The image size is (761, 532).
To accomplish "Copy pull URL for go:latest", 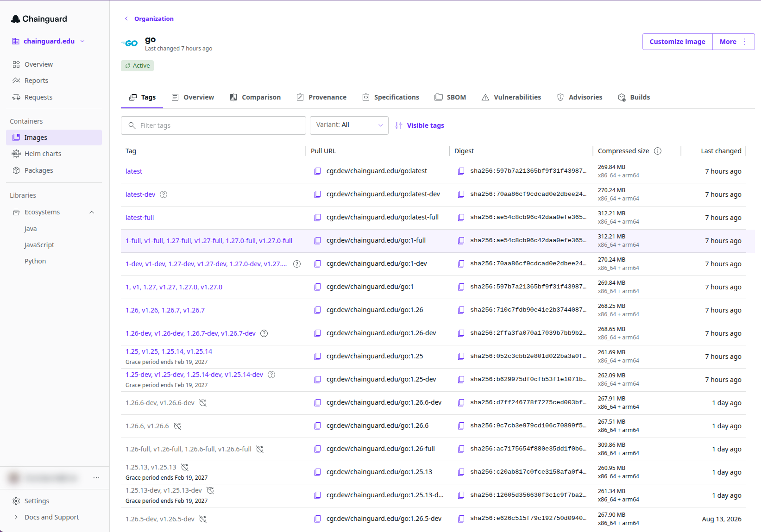I will (x=317, y=171).
